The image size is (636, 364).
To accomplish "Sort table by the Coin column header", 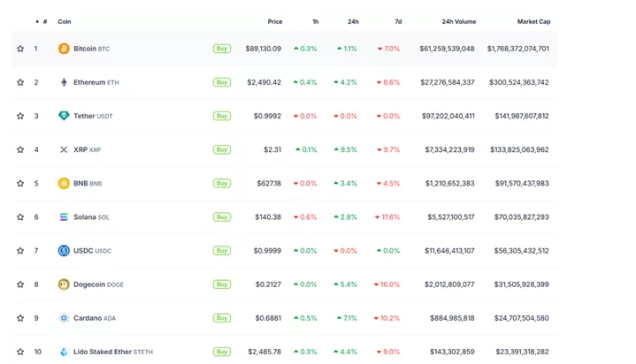I will click(x=65, y=21).
